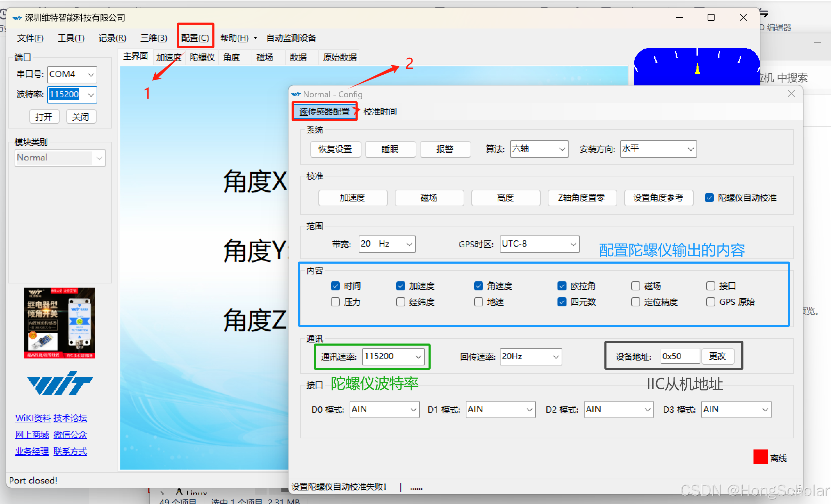Switch to the 主界面 tab
This screenshot has height=504, width=831.
136,56
